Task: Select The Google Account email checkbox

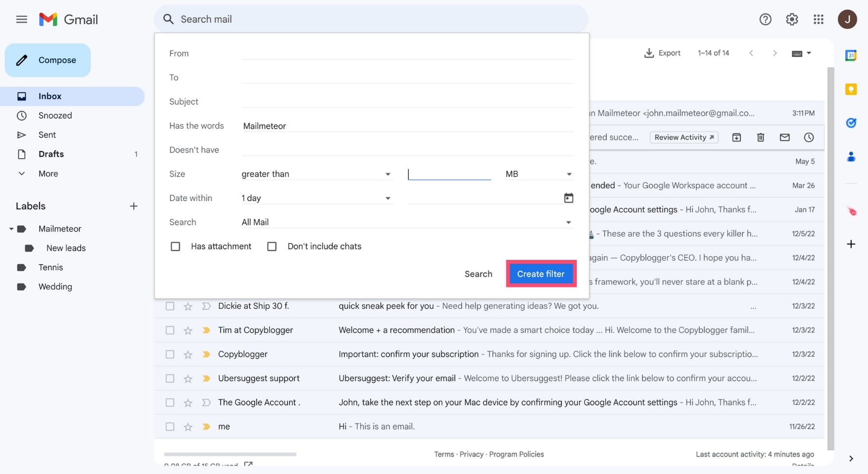Action: (170, 403)
